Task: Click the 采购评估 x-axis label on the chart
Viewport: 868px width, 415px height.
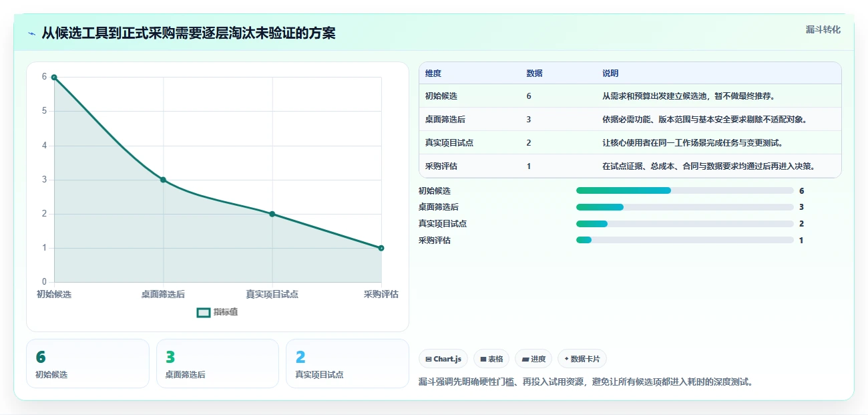Action: coord(381,294)
